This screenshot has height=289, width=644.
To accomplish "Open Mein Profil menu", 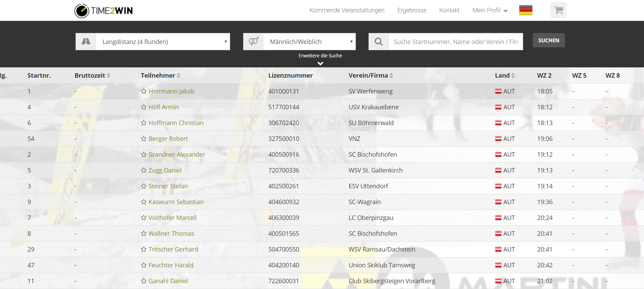I will coord(490,10).
